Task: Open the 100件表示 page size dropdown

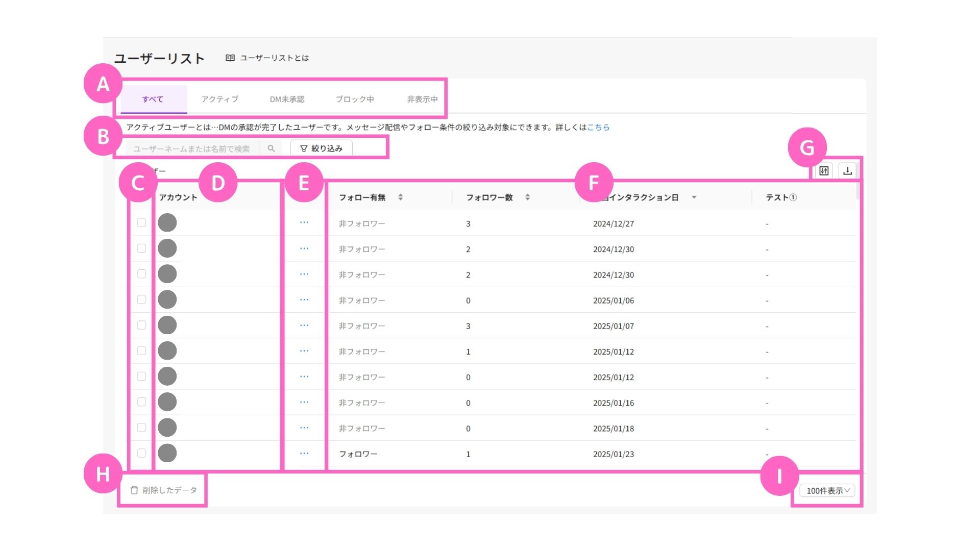Action: 827,490
